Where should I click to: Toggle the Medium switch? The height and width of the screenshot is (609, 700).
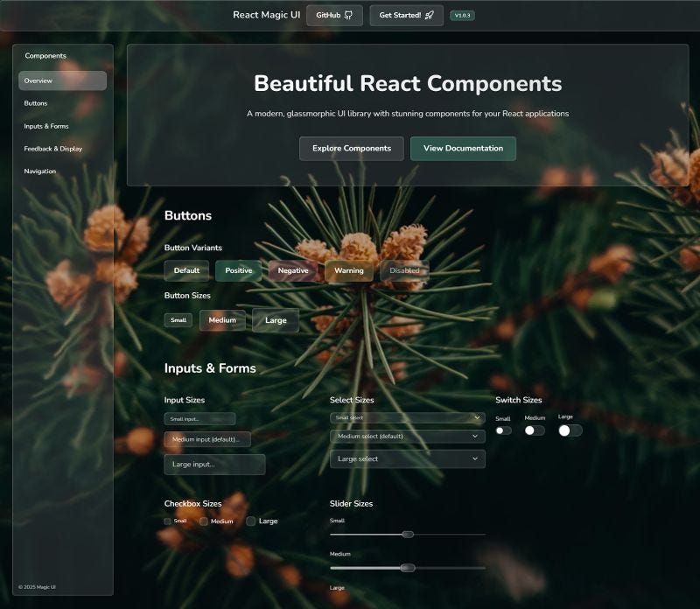(x=535, y=430)
